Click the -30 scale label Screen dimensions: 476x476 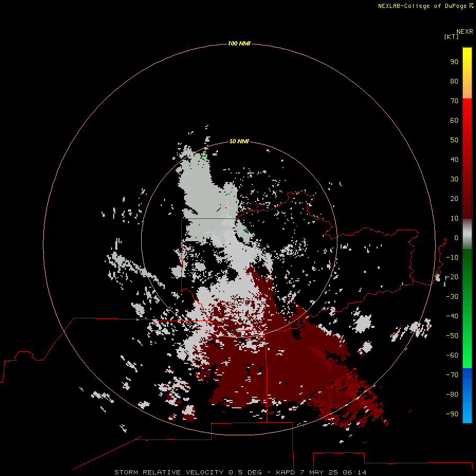tap(452, 297)
